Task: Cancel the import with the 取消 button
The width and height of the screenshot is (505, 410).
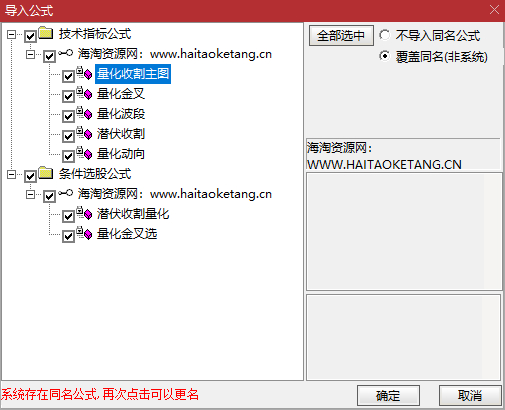Action: point(470,396)
